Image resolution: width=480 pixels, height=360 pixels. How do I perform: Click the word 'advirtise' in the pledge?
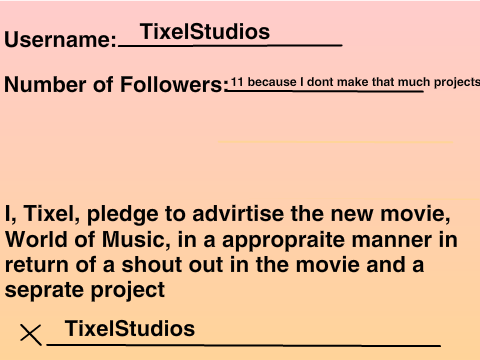pos(238,213)
